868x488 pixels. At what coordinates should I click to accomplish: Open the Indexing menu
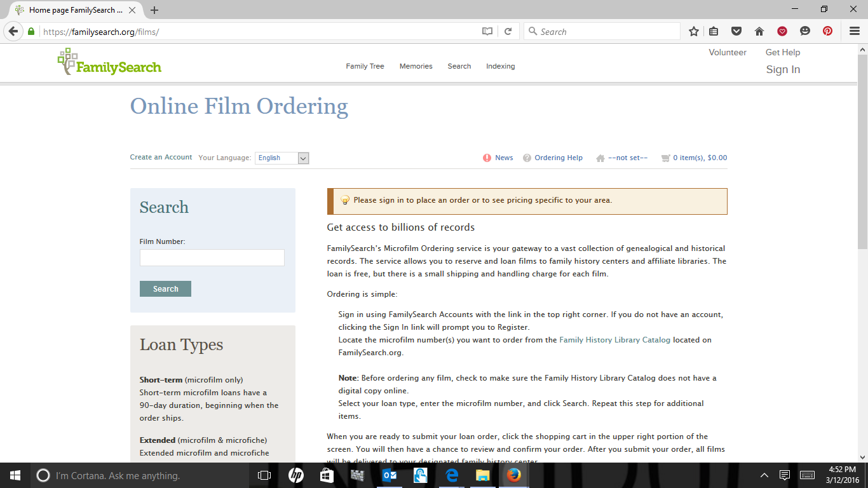click(x=501, y=66)
